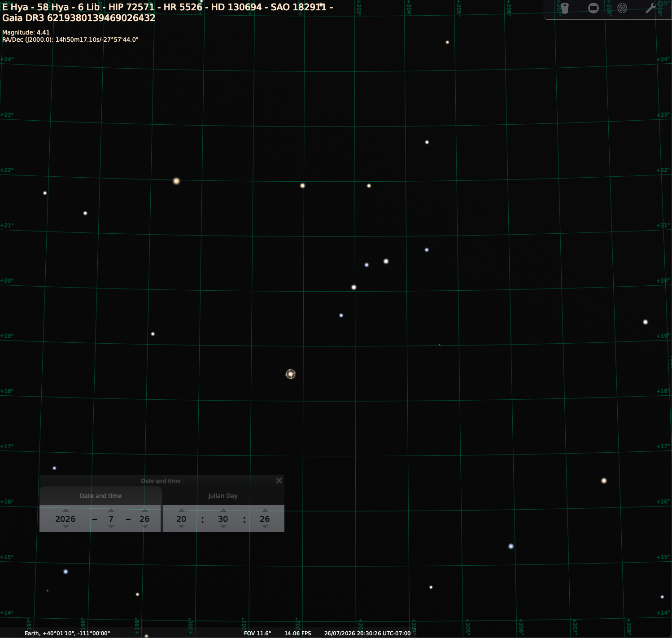Toggle the Telrad sight circles icon

click(622, 8)
